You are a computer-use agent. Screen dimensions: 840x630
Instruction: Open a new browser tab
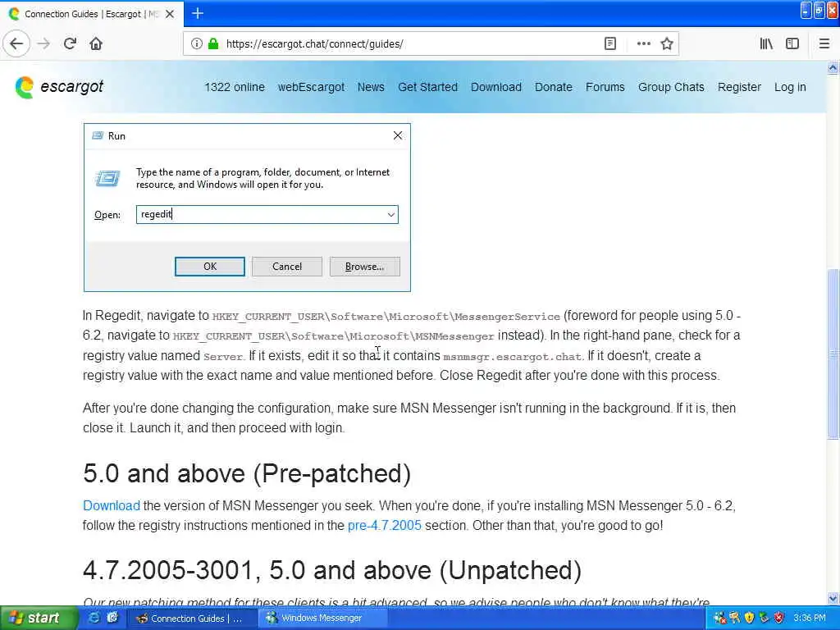(198, 13)
